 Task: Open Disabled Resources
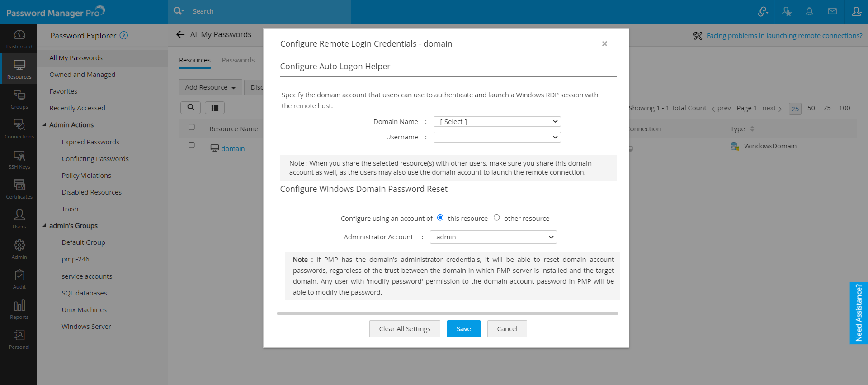click(92, 192)
